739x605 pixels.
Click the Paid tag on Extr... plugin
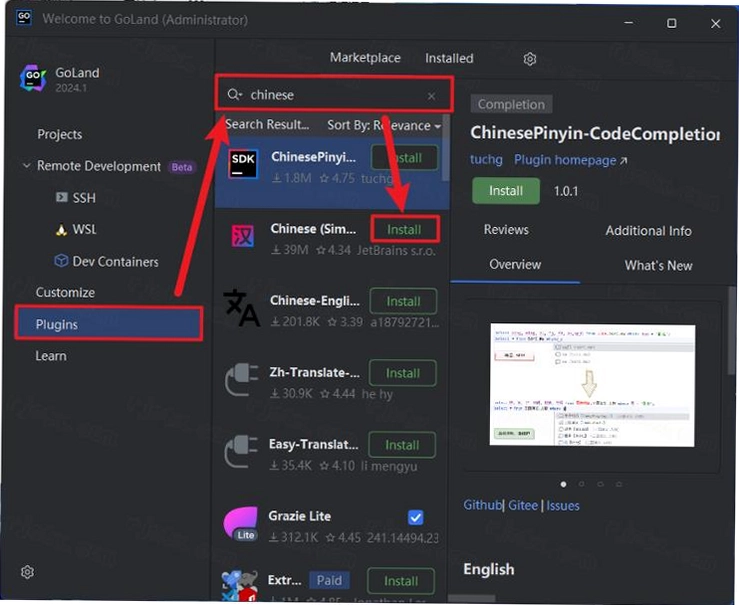coord(329,580)
